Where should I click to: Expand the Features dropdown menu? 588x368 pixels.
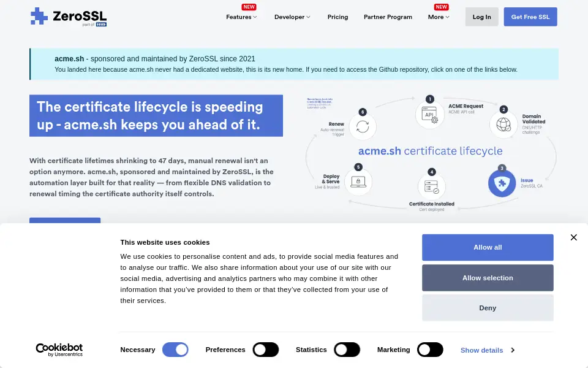(x=241, y=17)
